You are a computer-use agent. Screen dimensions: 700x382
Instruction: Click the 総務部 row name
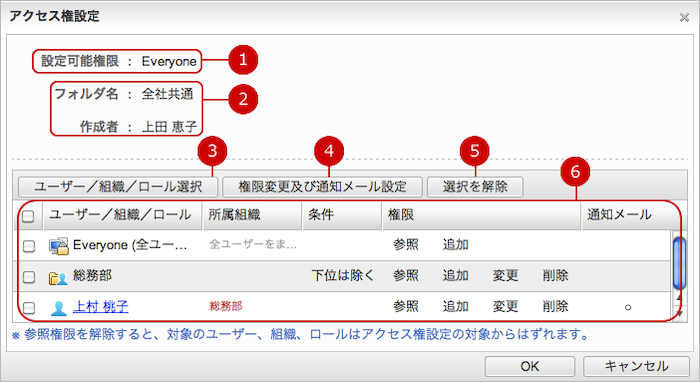[x=92, y=276]
